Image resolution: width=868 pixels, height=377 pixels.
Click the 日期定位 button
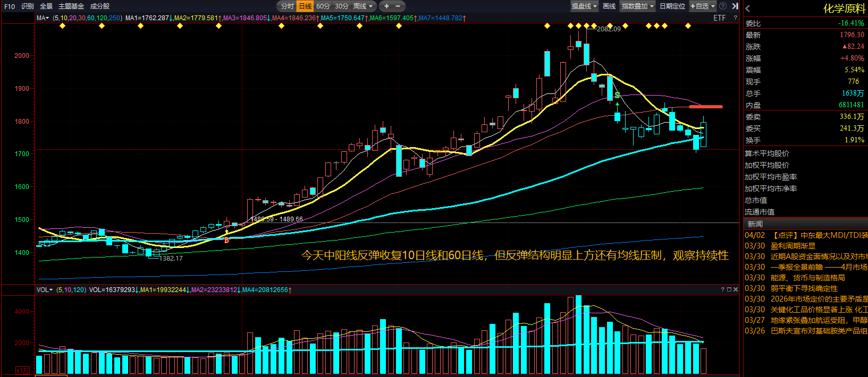(x=672, y=6)
